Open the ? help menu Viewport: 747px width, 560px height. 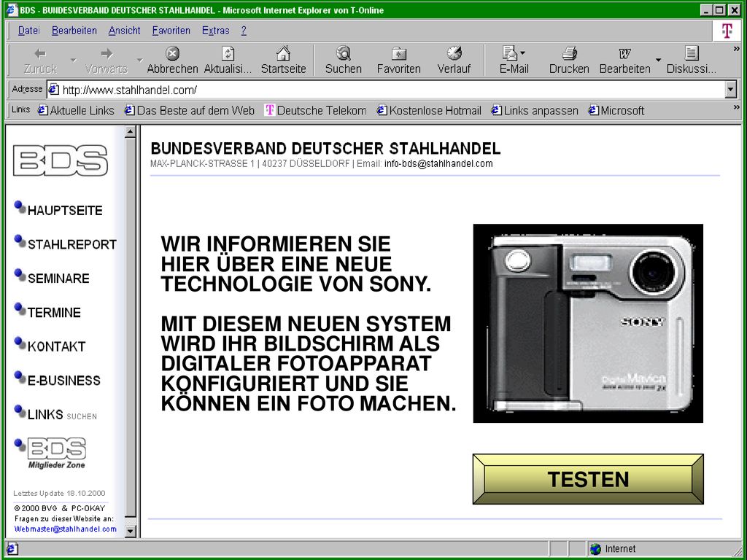[x=244, y=31]
